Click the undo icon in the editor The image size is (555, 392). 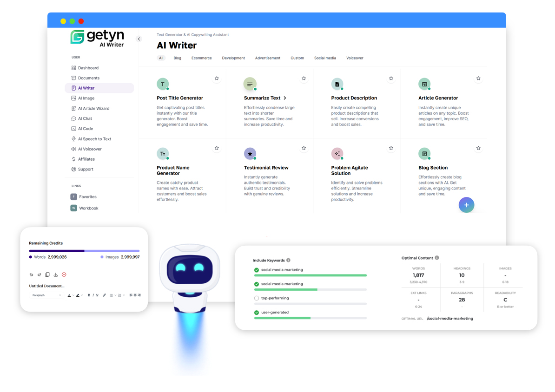32,274
